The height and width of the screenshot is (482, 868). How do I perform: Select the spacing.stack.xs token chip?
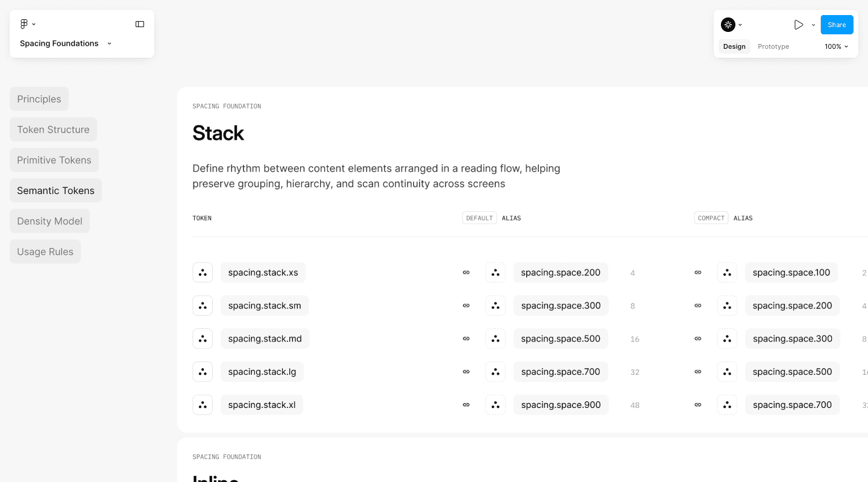[x=263, y=272]
